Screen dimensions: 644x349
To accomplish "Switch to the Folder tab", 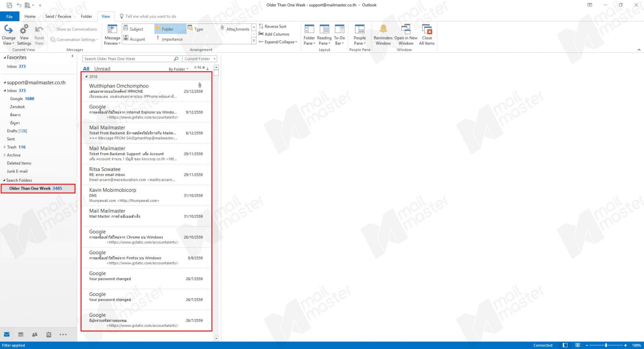I will (86, 17).
